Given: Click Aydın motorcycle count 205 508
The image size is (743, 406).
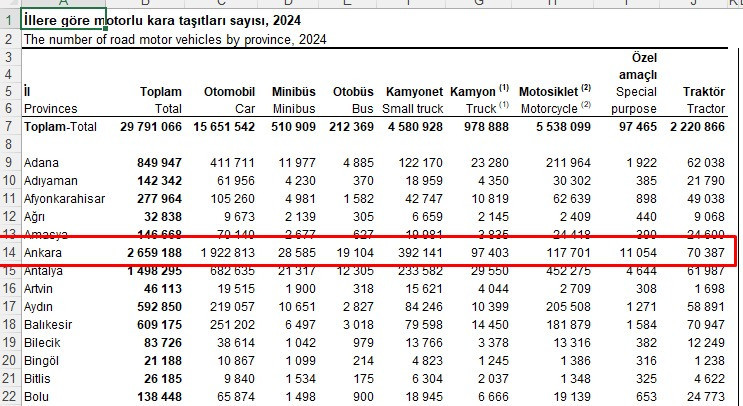Looking at the screenshot, I should click(568, 307).
